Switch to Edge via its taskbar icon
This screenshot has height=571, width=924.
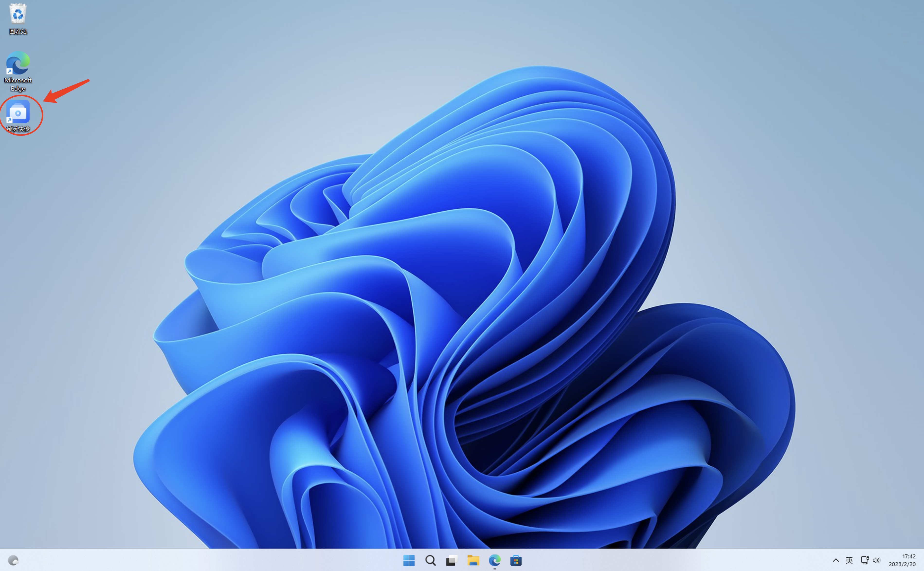pos(494,561)
